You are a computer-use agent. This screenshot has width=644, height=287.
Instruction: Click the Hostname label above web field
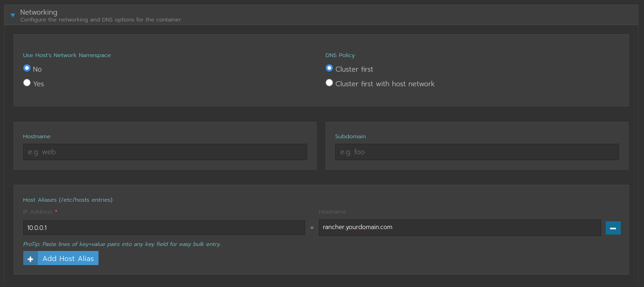click(37, 136)
